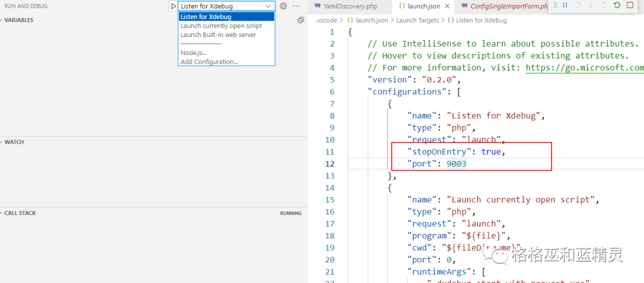Click the Step Into debug icon
This screenshot has height=283, width=644.
(x=591, y=5)
